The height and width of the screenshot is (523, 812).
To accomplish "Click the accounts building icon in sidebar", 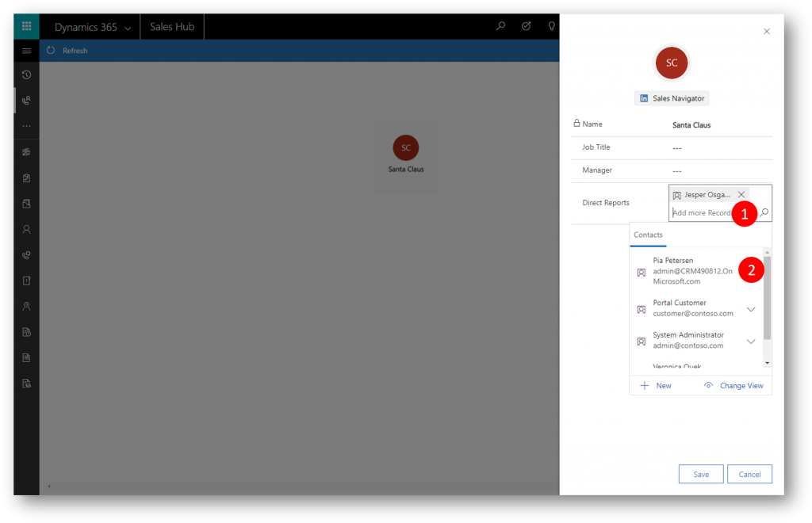I will click(x=26, y=204).
